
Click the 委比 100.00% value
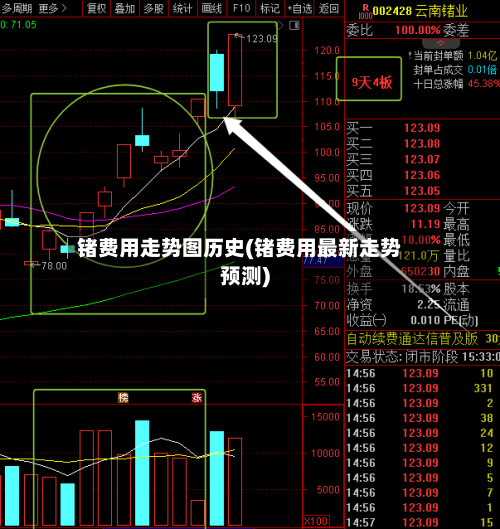tap(418, 30)
